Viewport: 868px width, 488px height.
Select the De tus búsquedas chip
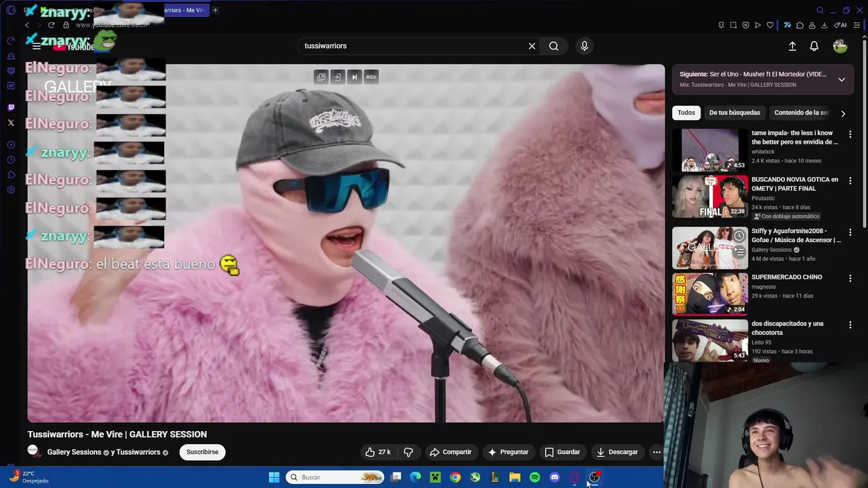pyautogui.click(x=734, y=113)
